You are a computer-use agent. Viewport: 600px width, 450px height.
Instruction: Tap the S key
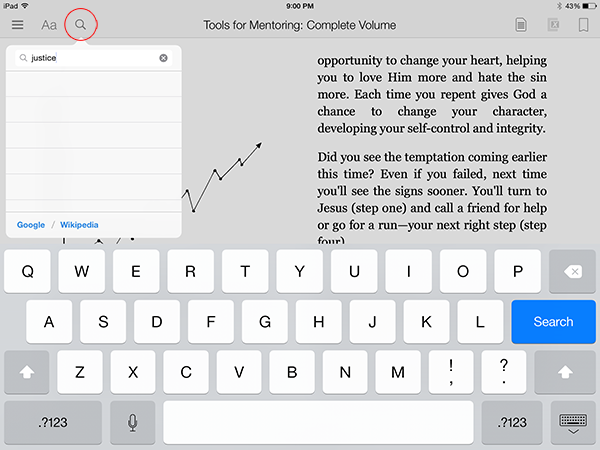click(103, 322)
